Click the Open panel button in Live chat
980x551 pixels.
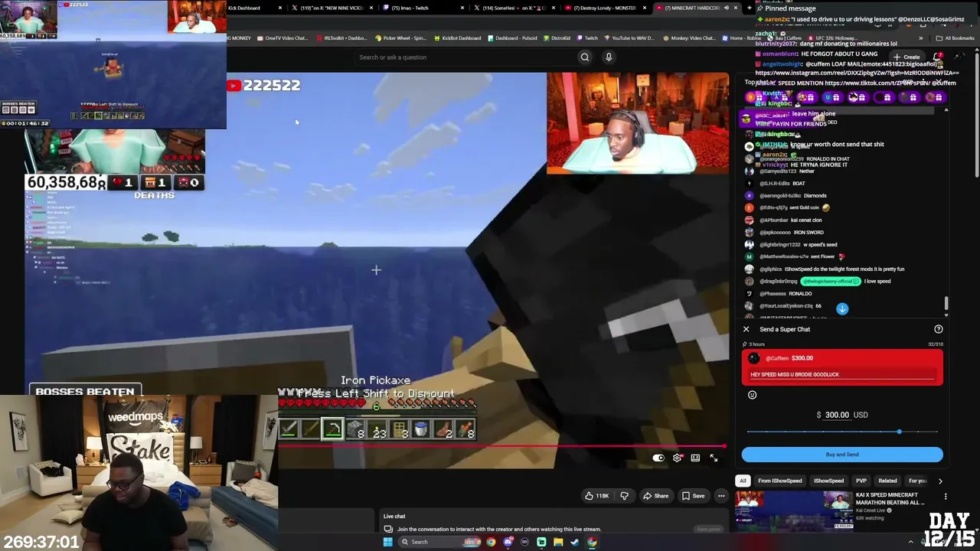[x=708, y=529]
